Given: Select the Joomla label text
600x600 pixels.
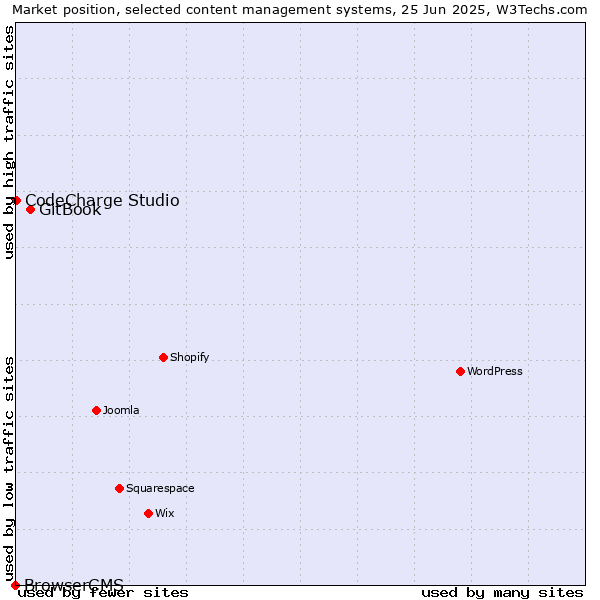Looking at the screenshot, I should [x=121, y=410].
